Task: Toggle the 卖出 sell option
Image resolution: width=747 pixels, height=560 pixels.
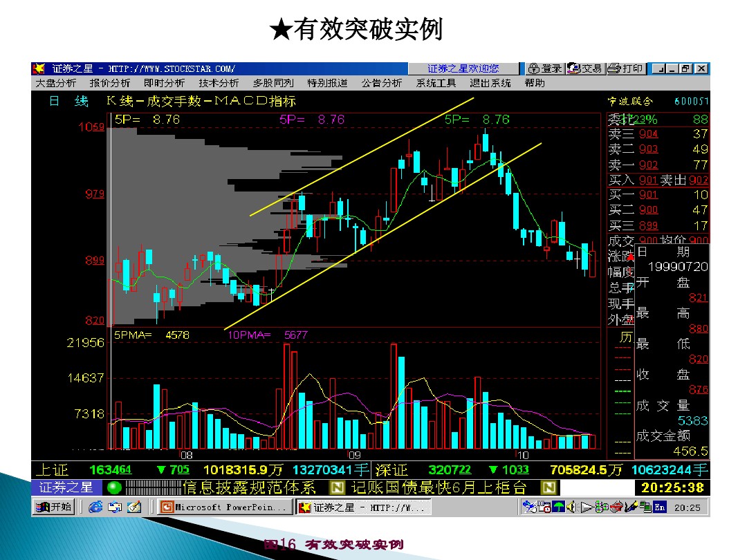Action: click(673, 180)
